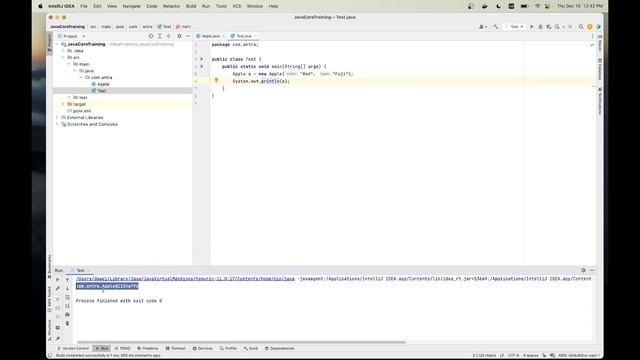
Task: Click the yellow lightbulb intention icon
Action: point(216,80)
